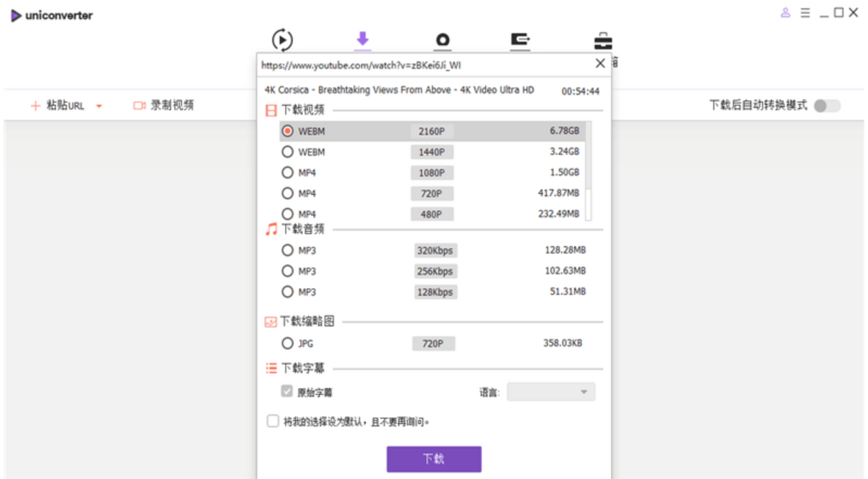Click the 00:54:44 duration text
868x479 pixels.
pos(580,91)
